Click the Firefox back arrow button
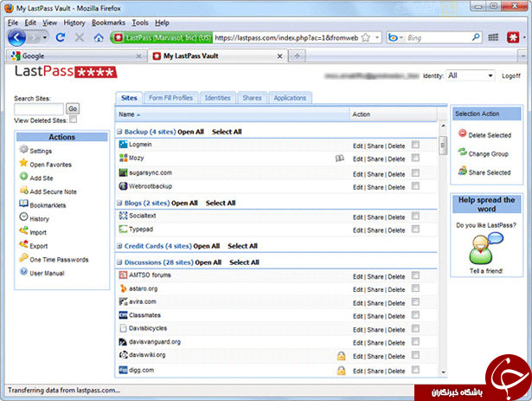The image size is (532, 401). pos(16,37)
